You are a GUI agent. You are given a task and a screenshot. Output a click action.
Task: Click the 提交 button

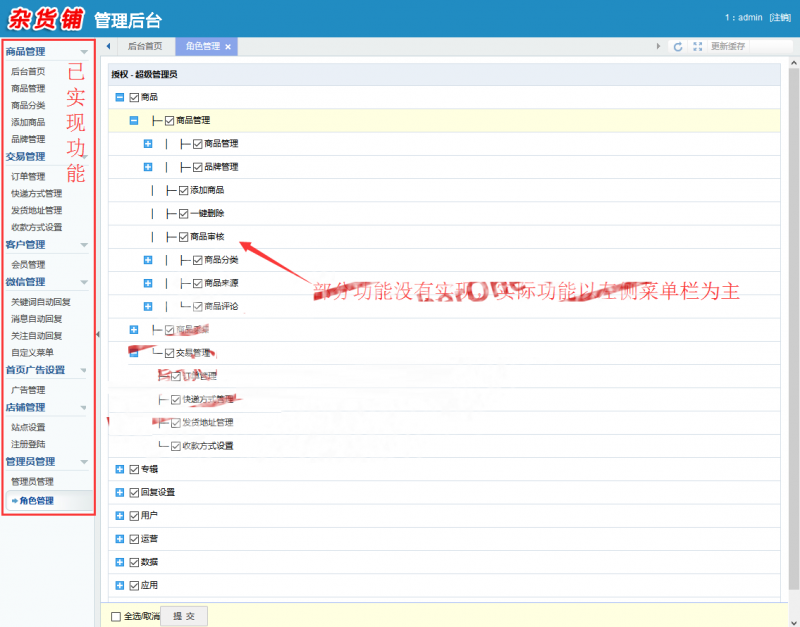click(x=184, y=616)
